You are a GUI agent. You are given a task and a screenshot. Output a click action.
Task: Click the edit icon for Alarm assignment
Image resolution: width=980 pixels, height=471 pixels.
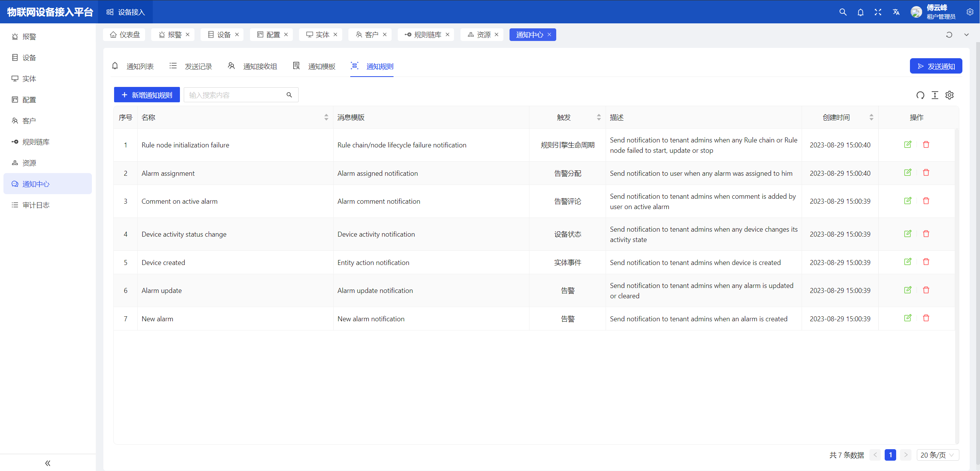coord(908,173)
